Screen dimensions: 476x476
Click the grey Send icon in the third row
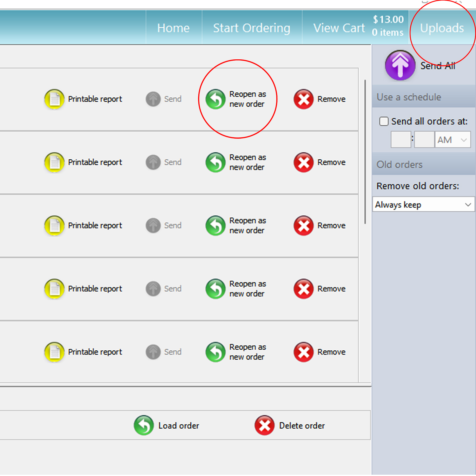pyautogui.click(x=153, y=225)
